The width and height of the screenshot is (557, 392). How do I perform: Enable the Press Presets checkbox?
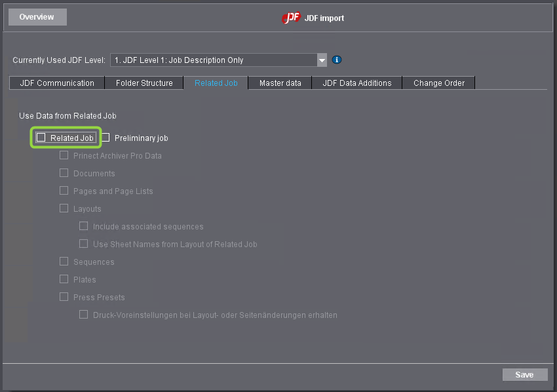point(64,297)
